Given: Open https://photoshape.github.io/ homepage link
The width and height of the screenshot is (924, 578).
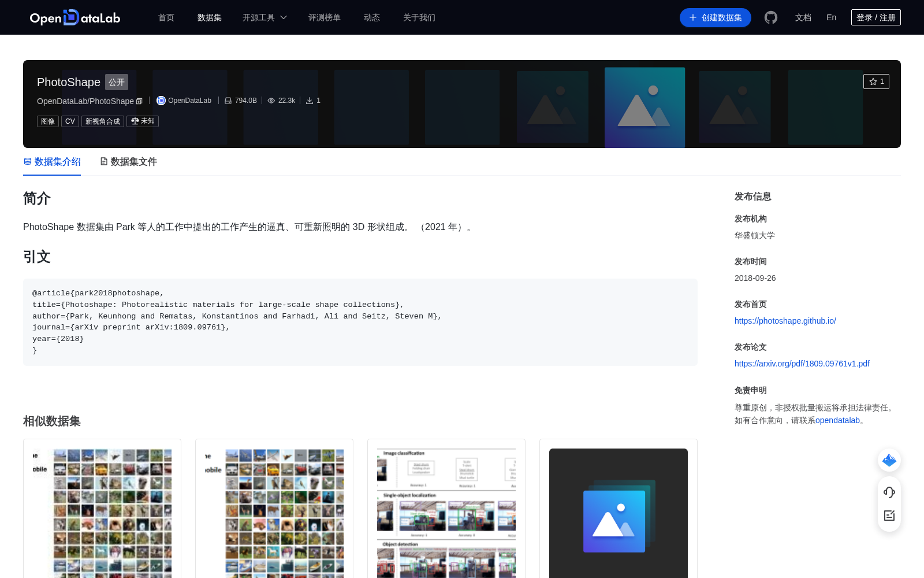Looking at the screenshot, I should pyautogui.click(x=785, y=321).
